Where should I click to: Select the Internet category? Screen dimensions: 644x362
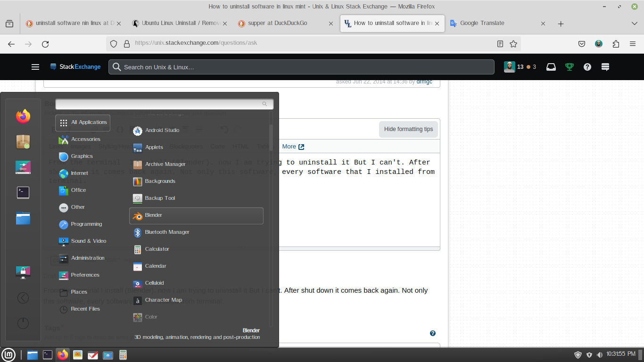[83, 173]
